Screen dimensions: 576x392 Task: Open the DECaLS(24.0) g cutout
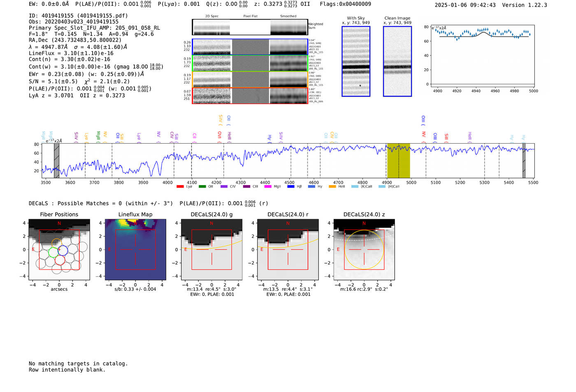coord(211,249)
